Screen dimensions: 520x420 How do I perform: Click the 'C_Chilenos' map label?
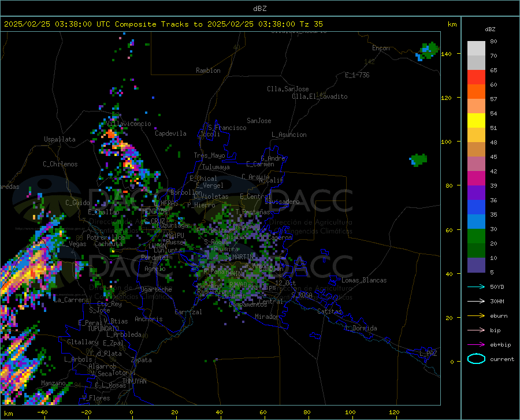pyautogui.click(x=60, y=164)
